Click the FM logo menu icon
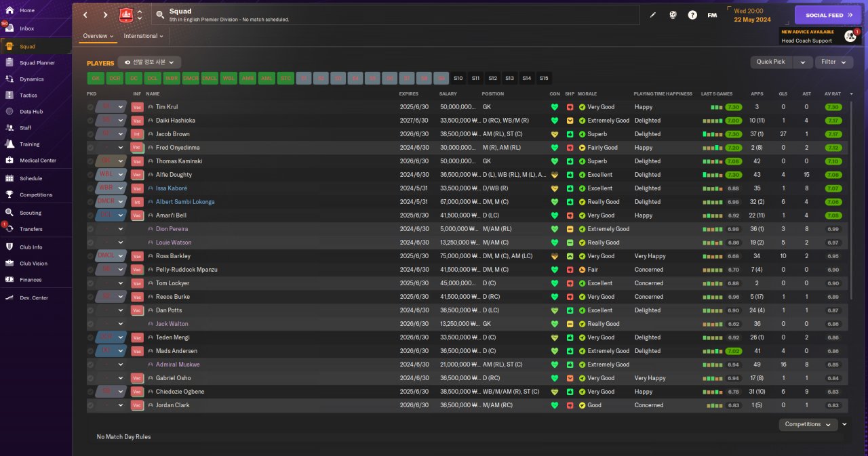This screenshot has height=456, width=868. tap(712, 15)
